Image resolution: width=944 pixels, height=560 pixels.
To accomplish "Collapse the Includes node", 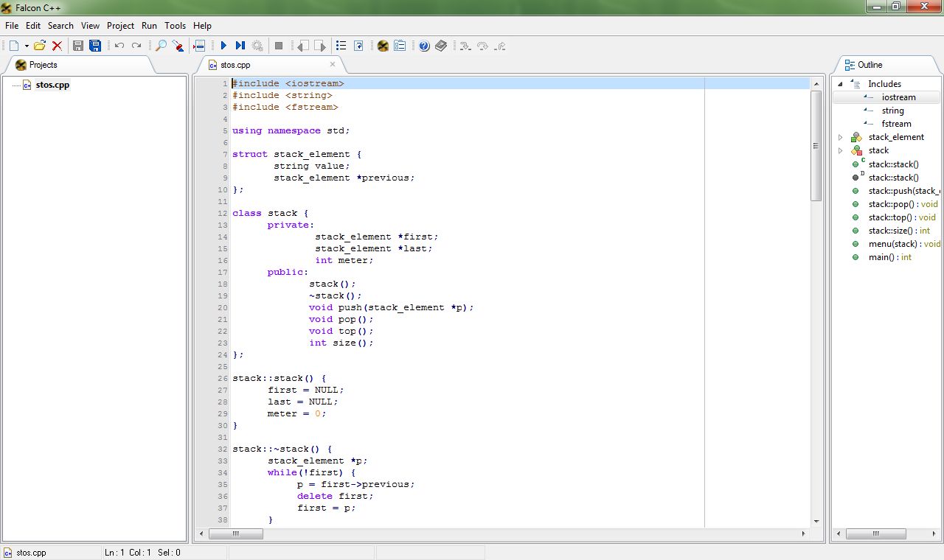I will coord(839,83).
